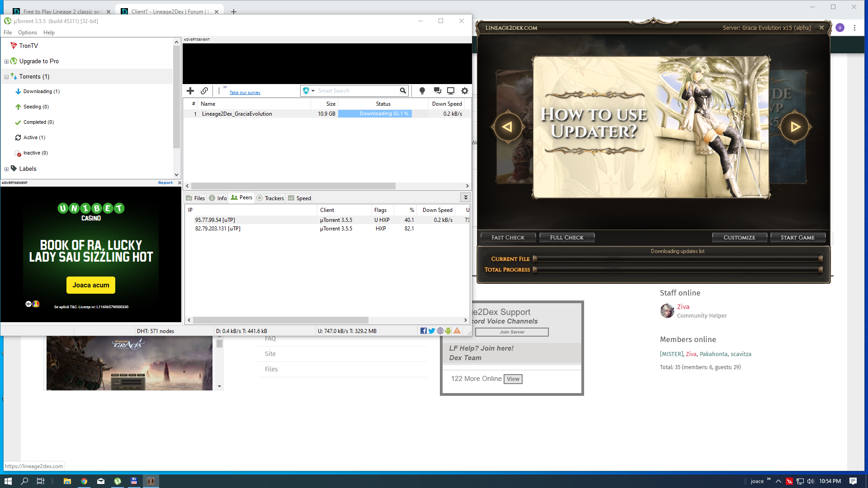Click Add Torrent from URL link icon
Viewport: 868px width, 488px height.
[204, 91]
